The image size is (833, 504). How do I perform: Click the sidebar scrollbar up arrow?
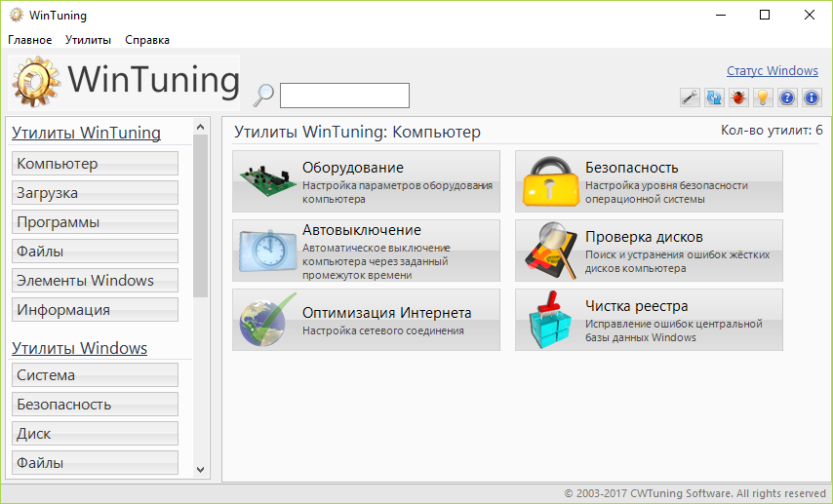click(200, 127)
